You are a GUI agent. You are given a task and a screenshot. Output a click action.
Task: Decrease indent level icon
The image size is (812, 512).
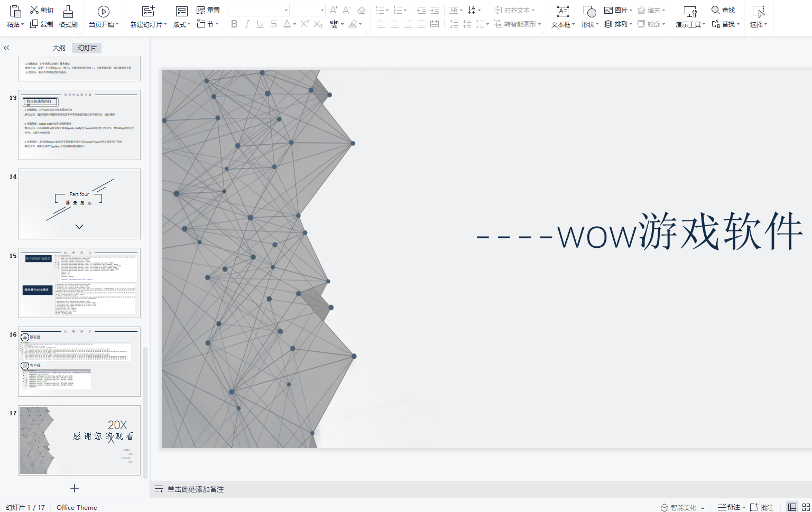(x=421, y=10)
